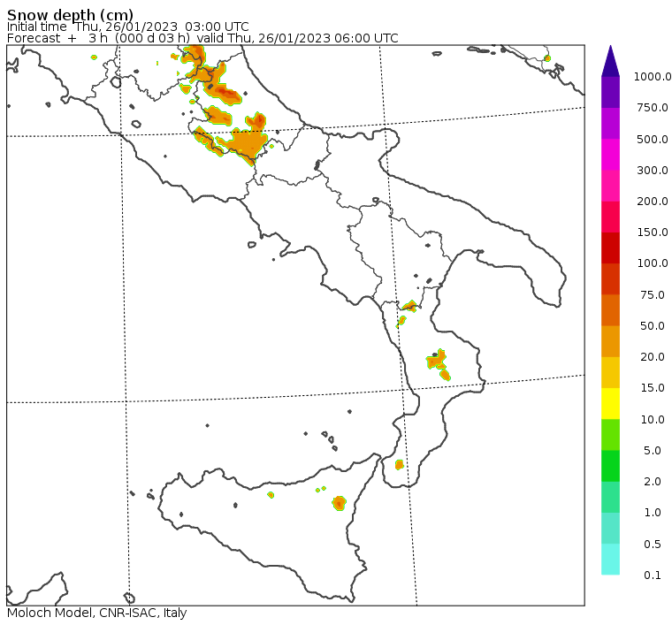Click the "Forecast + 3 h" validity line

[202, 38]
